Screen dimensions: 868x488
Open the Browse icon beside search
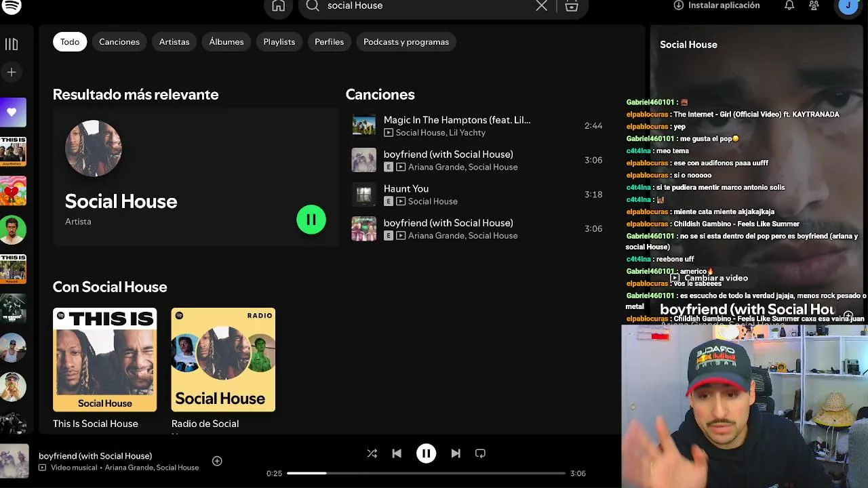pyautogui.click(x=572, y=5)
